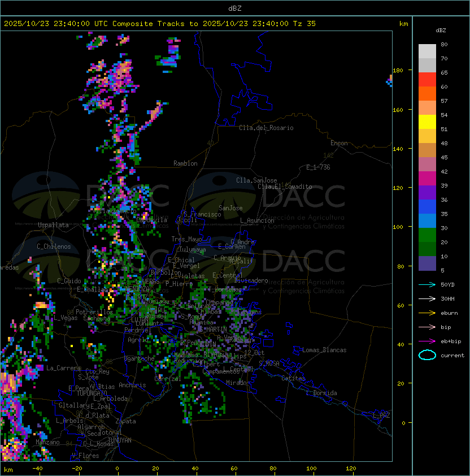
Task: Click the Uspallata place label
Action: tap(53, 225)
